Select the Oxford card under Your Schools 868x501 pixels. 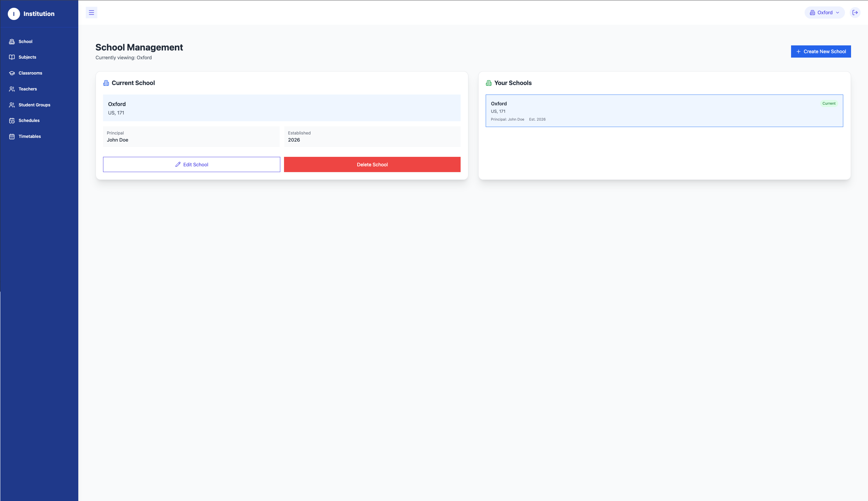point(664,110)
